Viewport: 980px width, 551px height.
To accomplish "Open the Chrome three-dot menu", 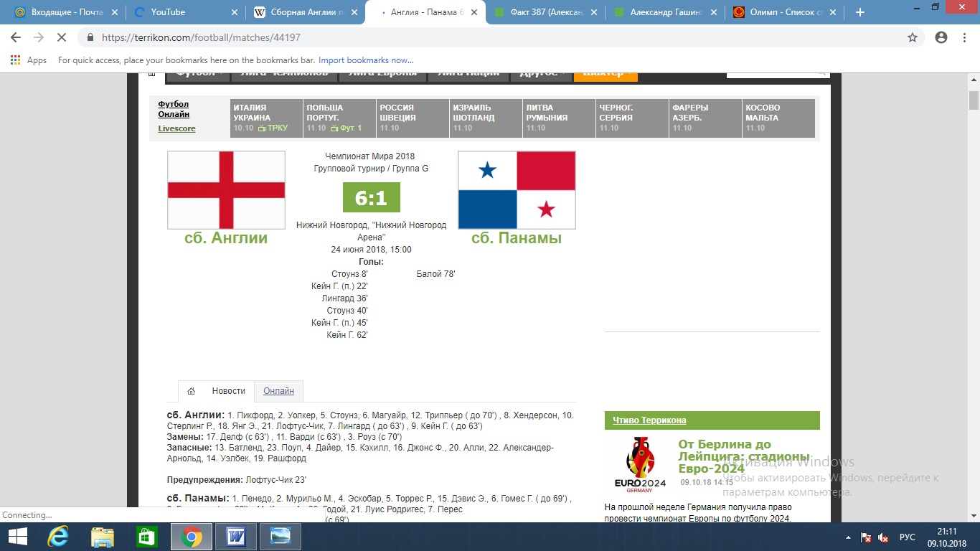I will (x=963, y=37).
